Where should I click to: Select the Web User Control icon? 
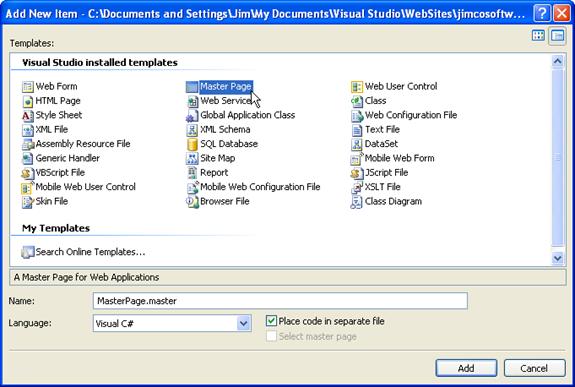tap(357, 87)
